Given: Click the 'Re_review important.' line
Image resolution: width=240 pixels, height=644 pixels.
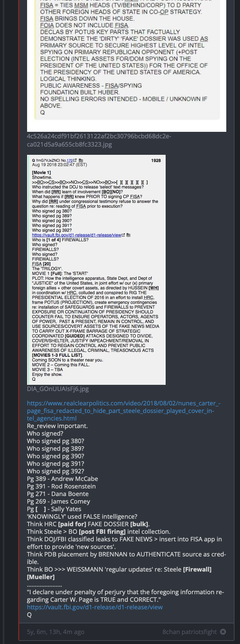Looking at the screenshot, I should [57, 426].
